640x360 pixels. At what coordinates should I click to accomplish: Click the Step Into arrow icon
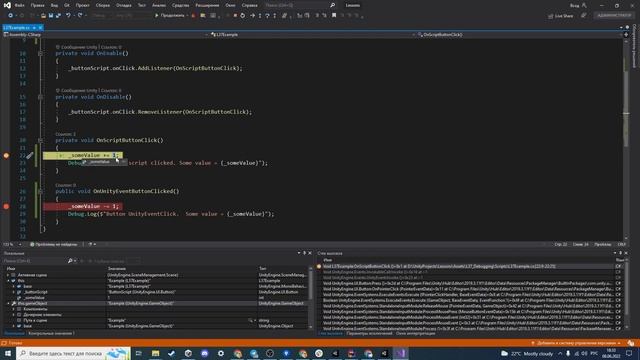260,16
